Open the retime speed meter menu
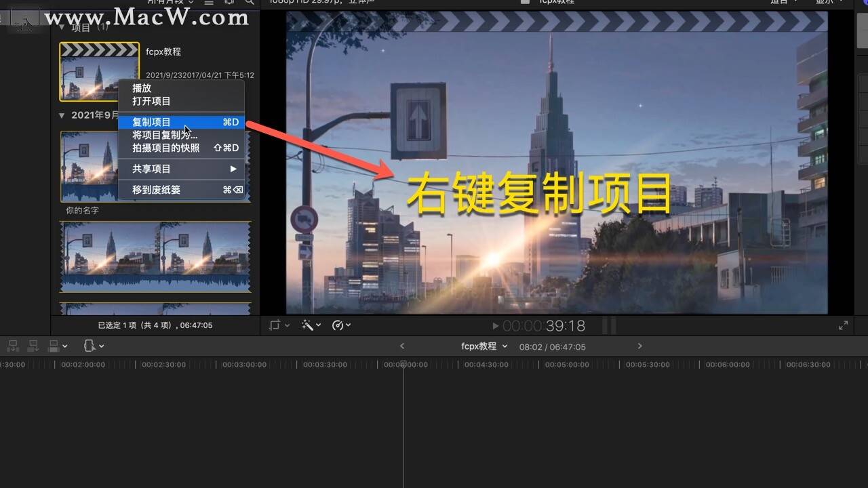The width and height of the screenshot is (868, 488). [341, 325]
